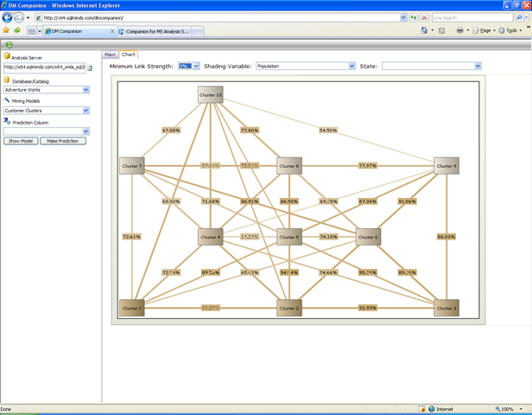Viewport: 532px width, 415px height.
Task: Click the Add to Favorites icon
Action: (x=17, y=30)
